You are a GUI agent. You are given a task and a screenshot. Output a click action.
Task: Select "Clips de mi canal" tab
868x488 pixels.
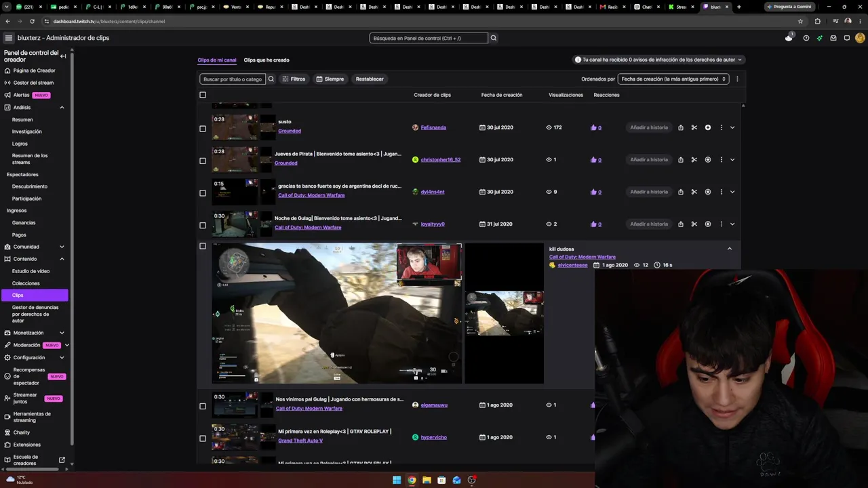pos(217,60)
